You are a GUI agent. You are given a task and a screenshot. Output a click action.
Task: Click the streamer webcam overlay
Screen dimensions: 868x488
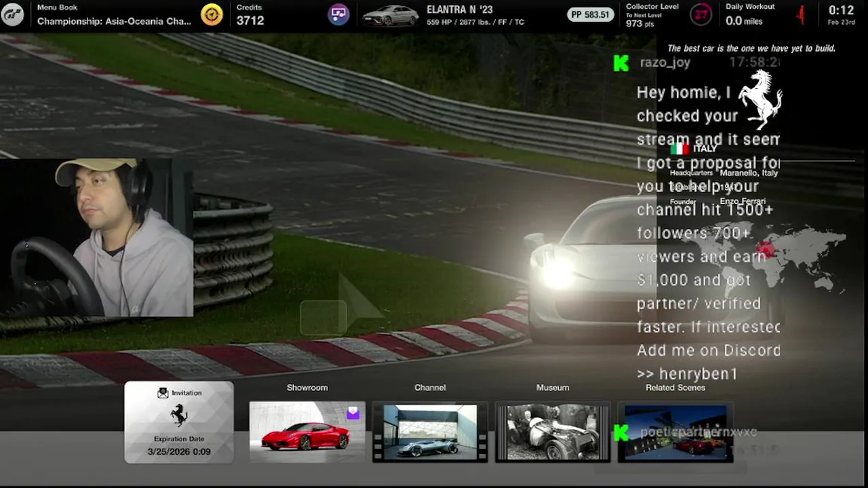tap(96, 237)
